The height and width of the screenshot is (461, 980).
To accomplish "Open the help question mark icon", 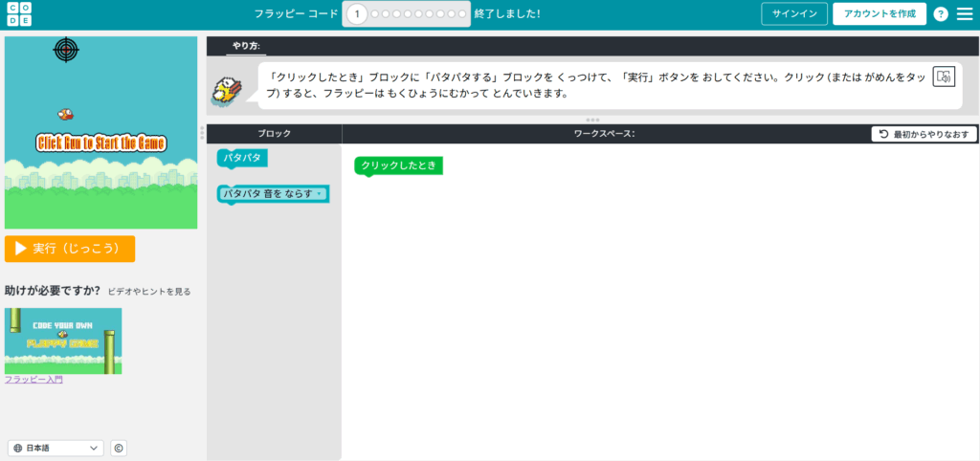I will 941,13.
